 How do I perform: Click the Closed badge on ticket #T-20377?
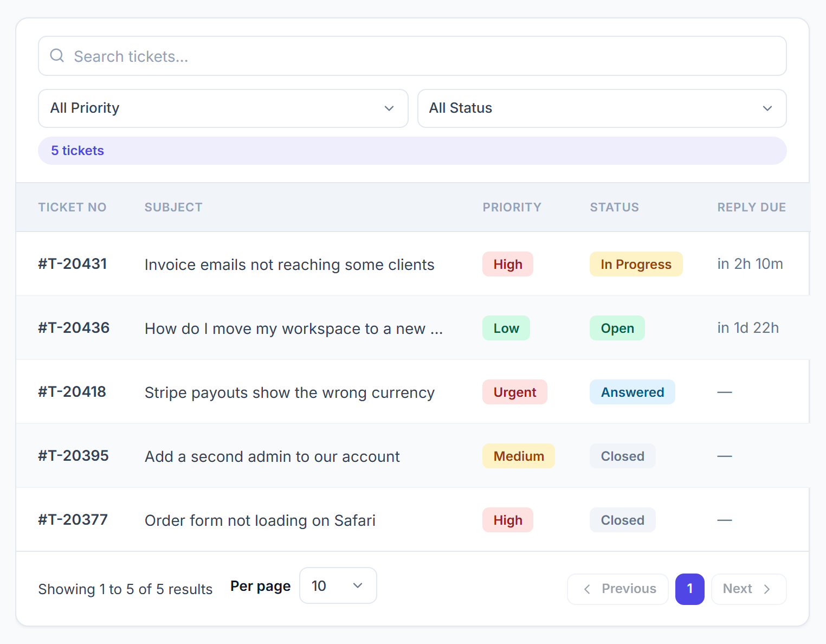[623, 520]
